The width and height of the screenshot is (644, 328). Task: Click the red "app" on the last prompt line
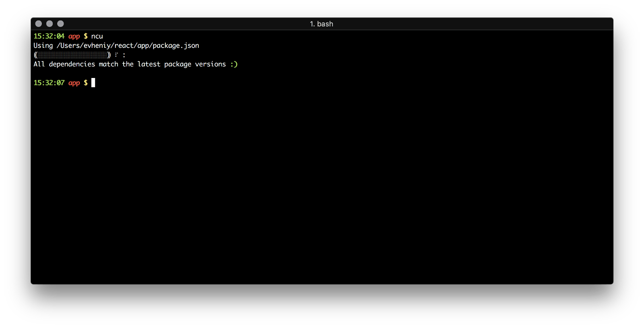(x=74, y=83)
